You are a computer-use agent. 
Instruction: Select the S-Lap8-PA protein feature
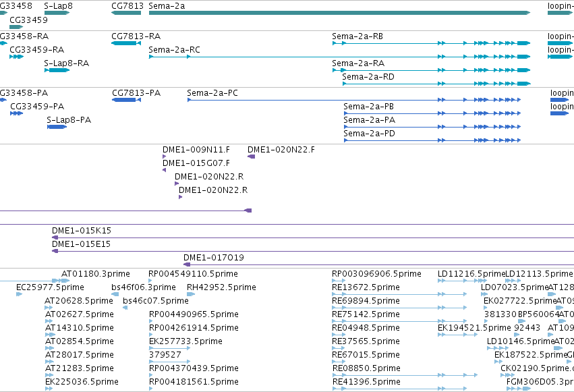(x=57, y=127)
